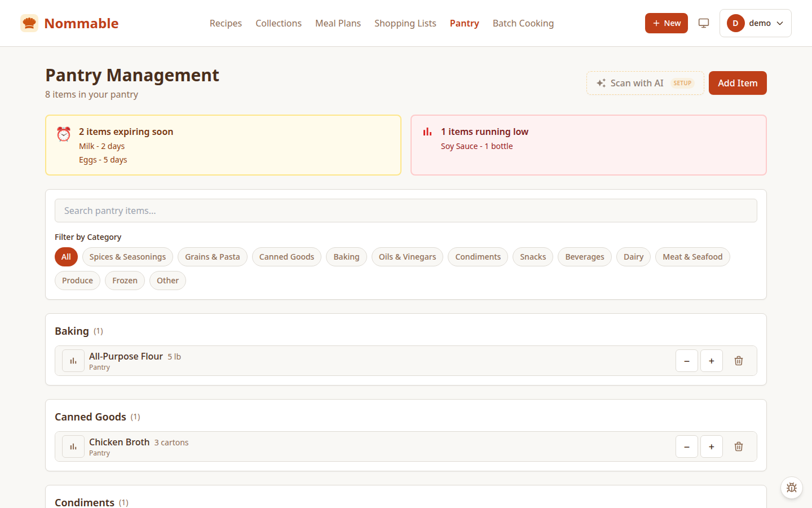Click the "Eggs - 5 days" expiring entry

point(103,160)
